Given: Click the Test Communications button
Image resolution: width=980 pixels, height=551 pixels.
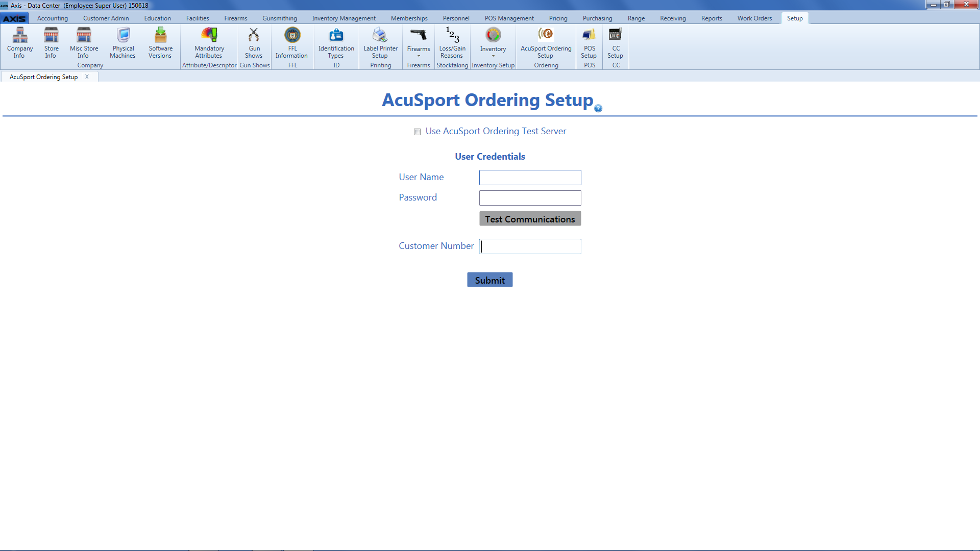Looking at the screenshot, I should [x=530, y=219].
